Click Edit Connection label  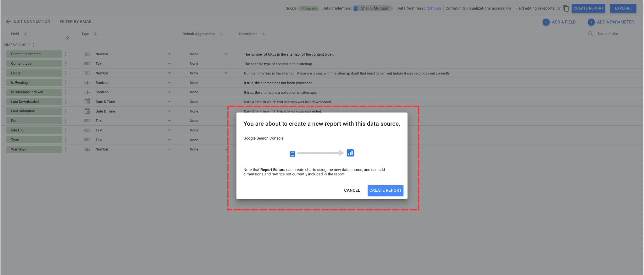pos(32,22)
